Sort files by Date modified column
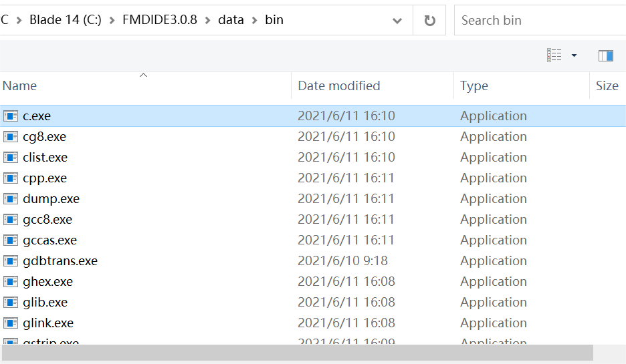626x364 pixels. (338, 85)
